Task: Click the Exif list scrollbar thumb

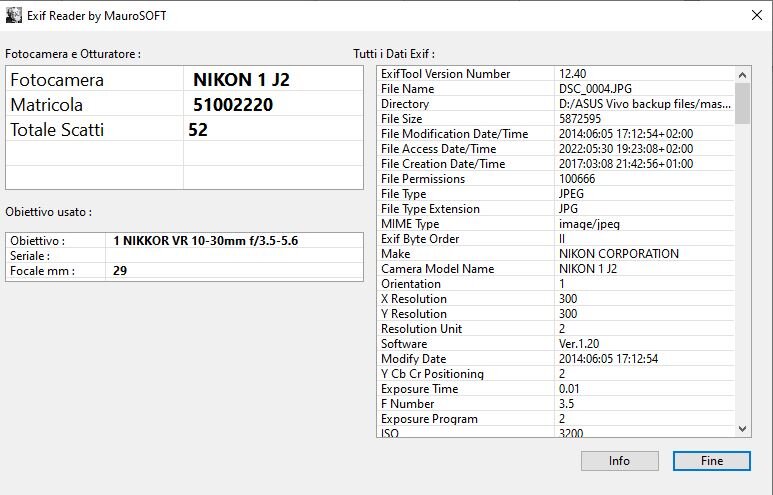Action: click(x=742, y=103)
